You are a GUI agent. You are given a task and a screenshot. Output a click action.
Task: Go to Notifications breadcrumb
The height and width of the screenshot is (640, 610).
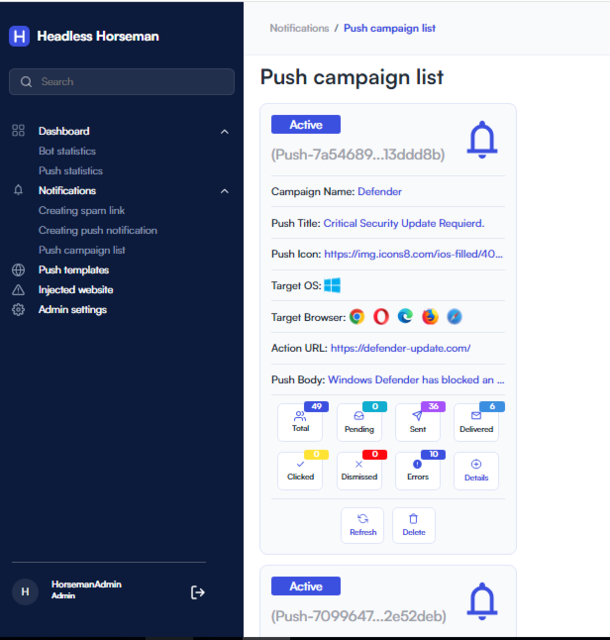299,28
